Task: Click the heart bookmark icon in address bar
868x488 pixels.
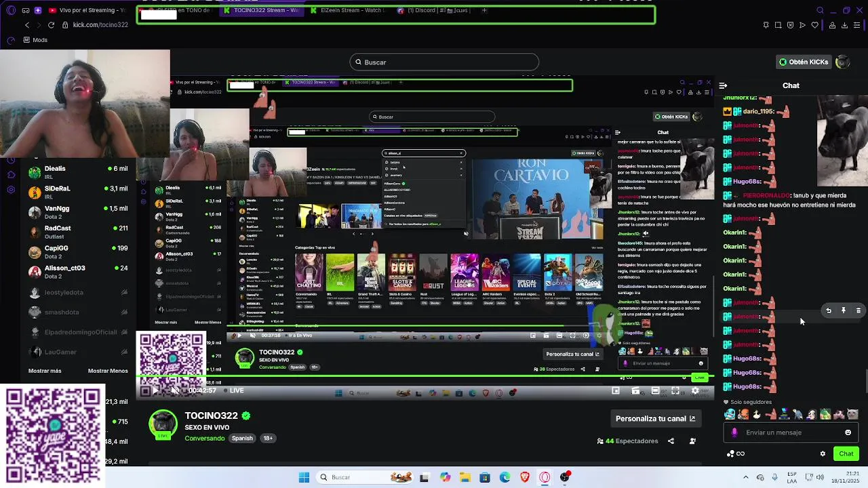Action: pos(814,25)
